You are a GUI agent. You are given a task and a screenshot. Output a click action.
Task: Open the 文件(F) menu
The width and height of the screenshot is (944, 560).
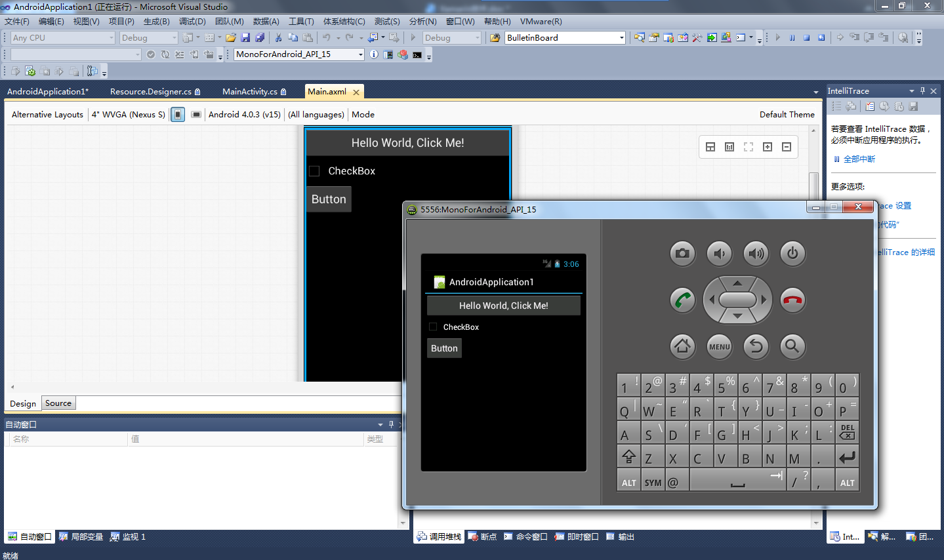(x=17, y=22)
